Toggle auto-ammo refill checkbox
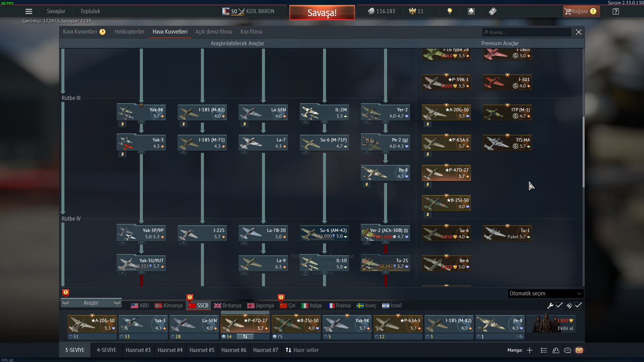Image resolution: width=644 pixels, height=362 pixels. (578, 305)
